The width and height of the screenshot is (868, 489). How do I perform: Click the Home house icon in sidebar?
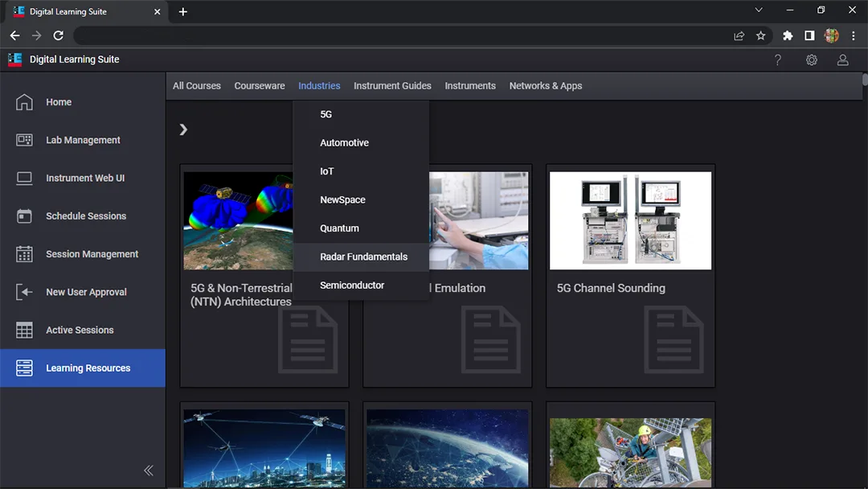24,102
